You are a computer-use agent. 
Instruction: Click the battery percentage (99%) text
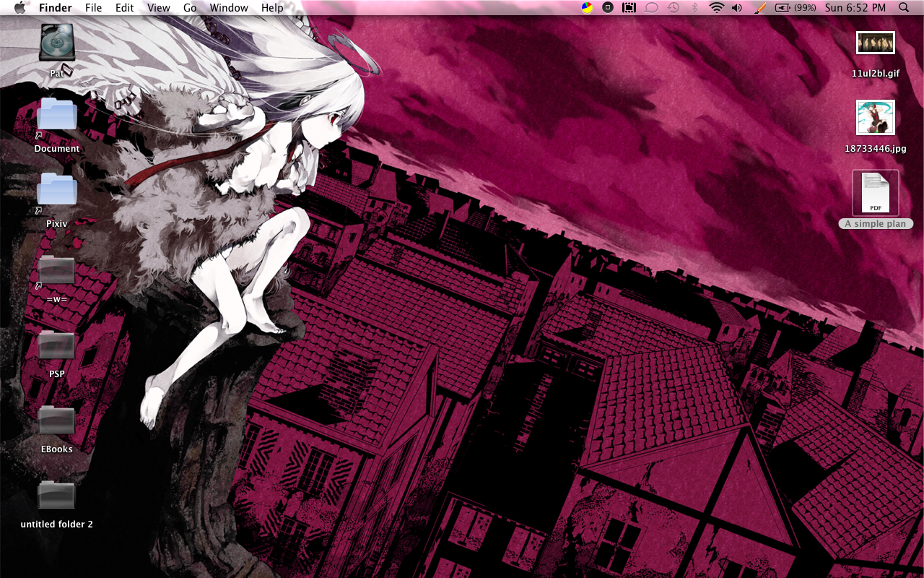click(x=805, y=8)
